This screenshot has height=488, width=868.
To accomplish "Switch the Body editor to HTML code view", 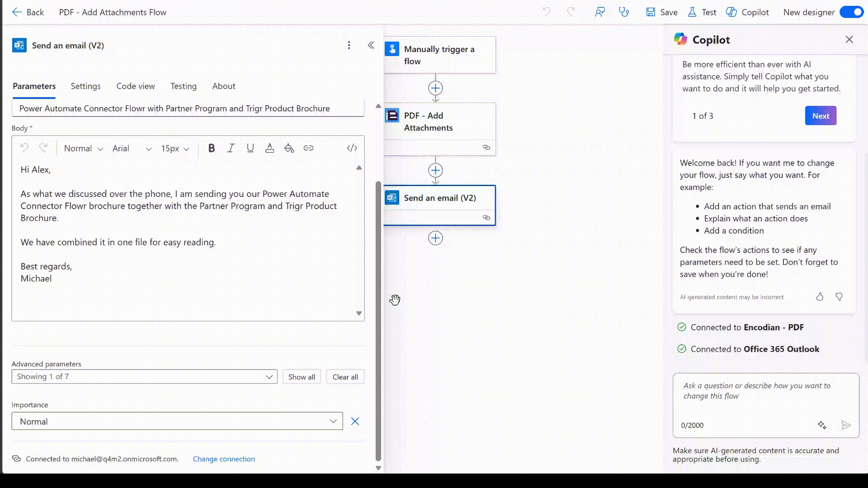I will click(x=352, y=148).
